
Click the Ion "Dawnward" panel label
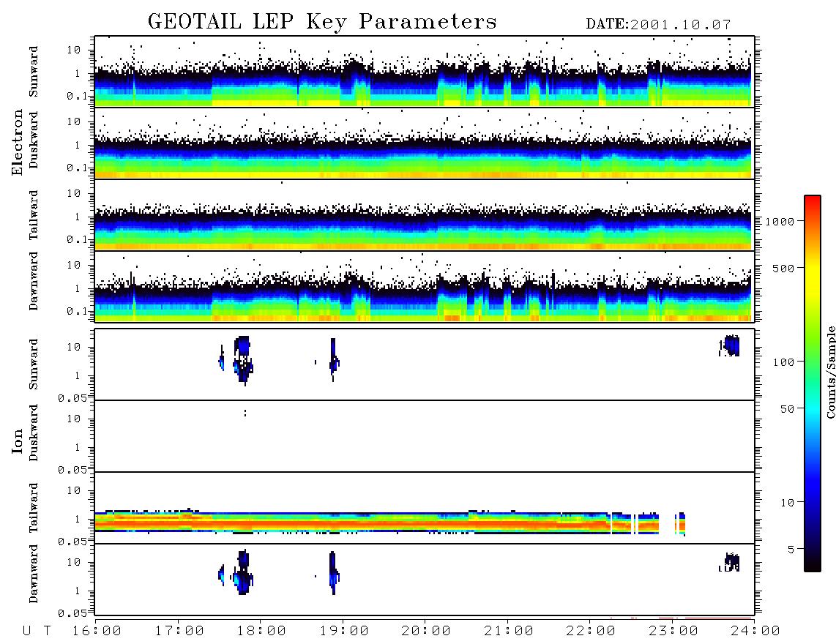point(34,574)
